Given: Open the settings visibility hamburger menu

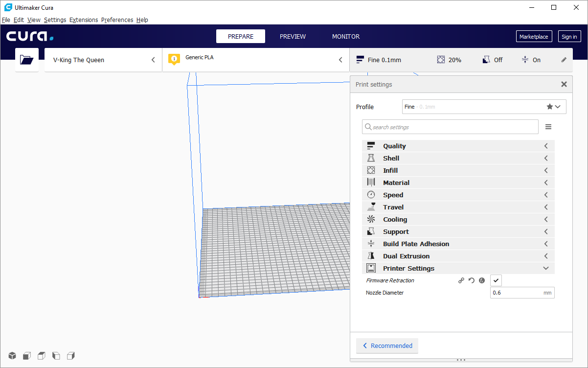Looking at the screenshot, I should [548, 127].
